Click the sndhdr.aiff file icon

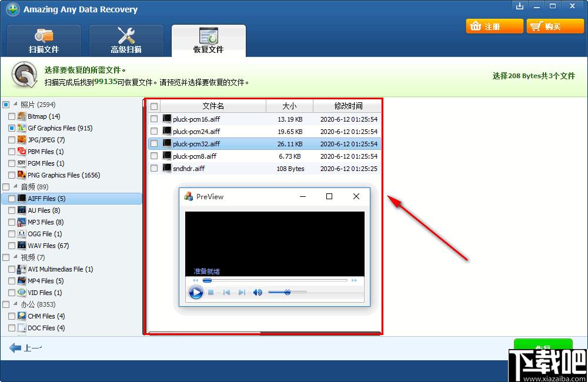[167, 168]
